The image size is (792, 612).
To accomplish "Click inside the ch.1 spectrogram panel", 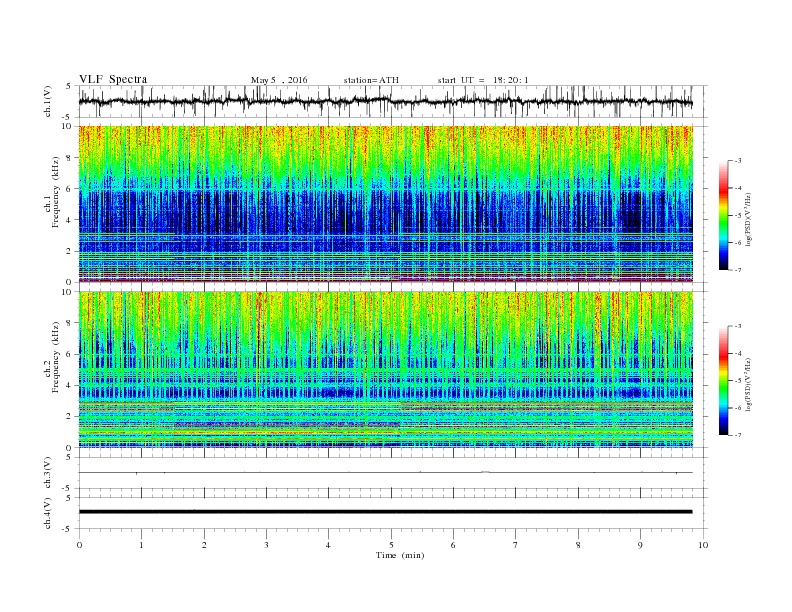I will tap(386, 204).
